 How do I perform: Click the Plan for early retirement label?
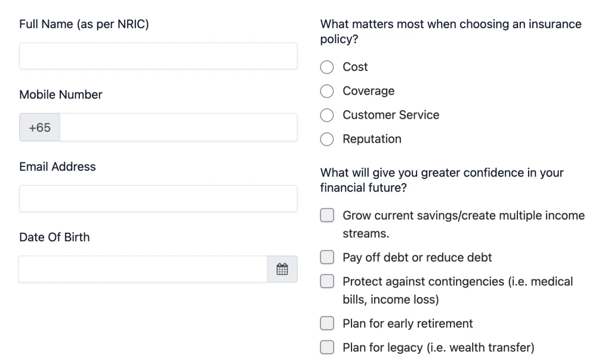pos(408,323)
